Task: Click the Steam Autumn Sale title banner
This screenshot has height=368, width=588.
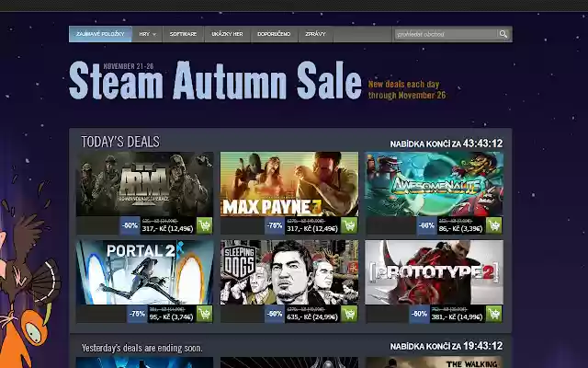Action: 215,80
